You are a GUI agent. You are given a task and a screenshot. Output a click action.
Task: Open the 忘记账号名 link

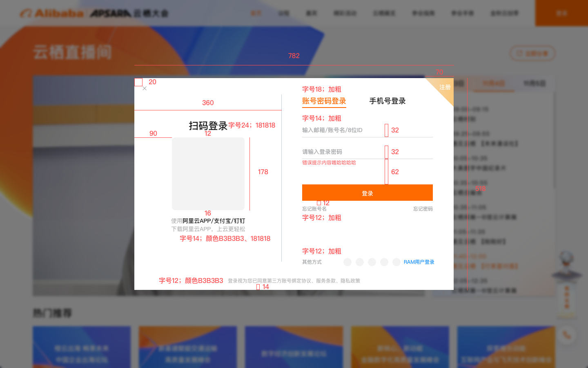click(x=314, y=209)
